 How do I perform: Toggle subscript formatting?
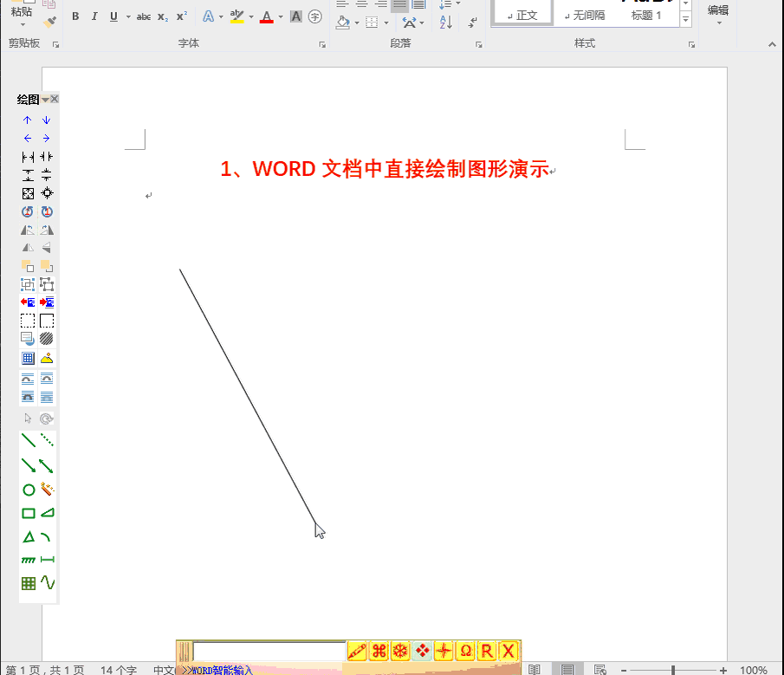[163, 17]
